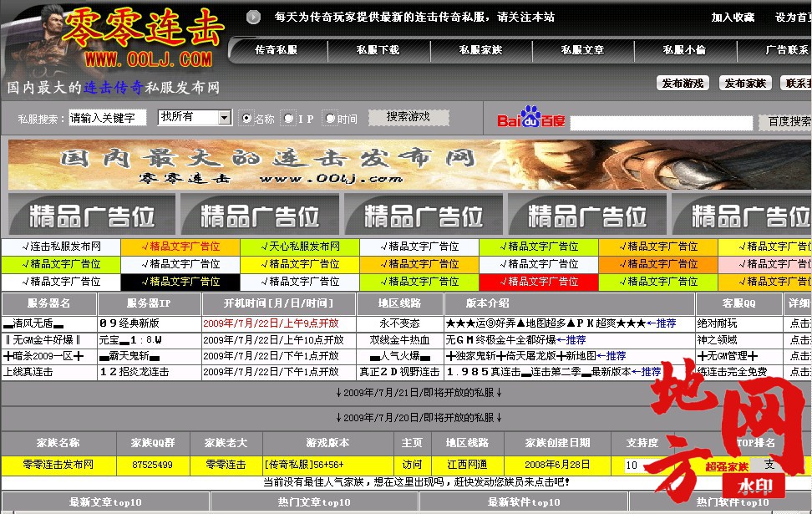Open the 私服家族 nav item

point(480,50)
